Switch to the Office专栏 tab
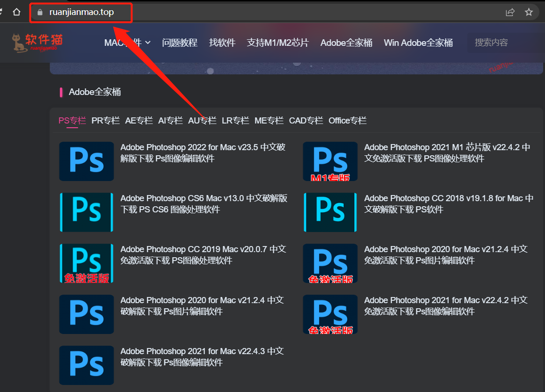Image resolution: width=545 pixels, height=392 pixels. pyautogui.click(x=348, y=121)
